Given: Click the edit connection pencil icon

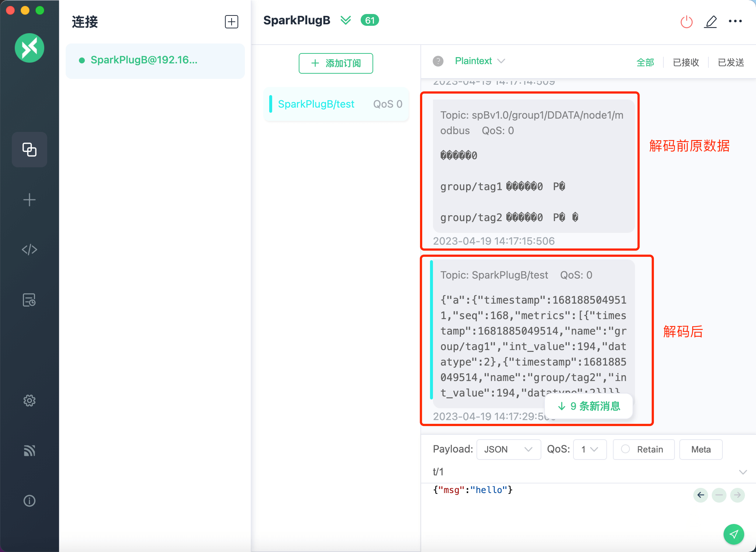Looking at the screenshot, I should [711, 22].
